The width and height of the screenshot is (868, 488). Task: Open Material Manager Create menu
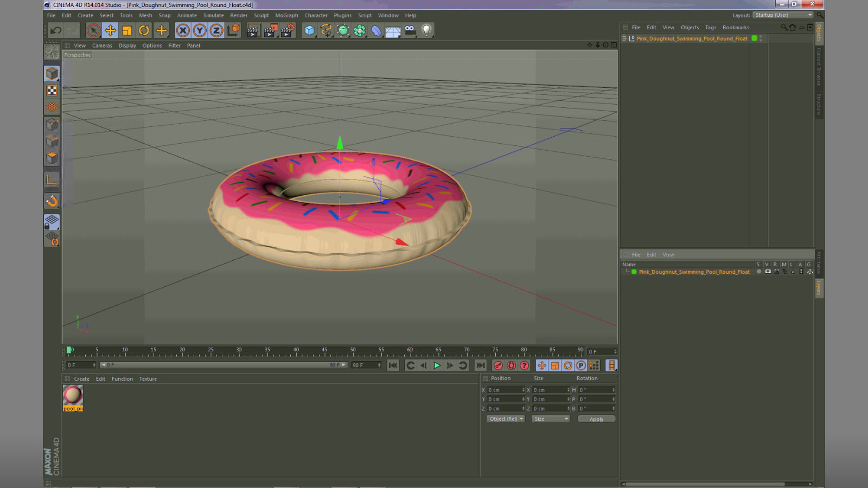81,379
